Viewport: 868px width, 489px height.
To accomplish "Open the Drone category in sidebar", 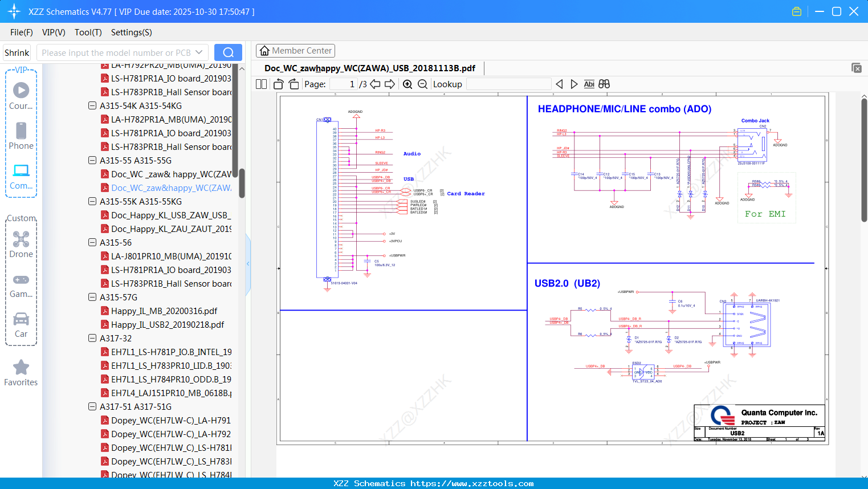I will (21, 244).
